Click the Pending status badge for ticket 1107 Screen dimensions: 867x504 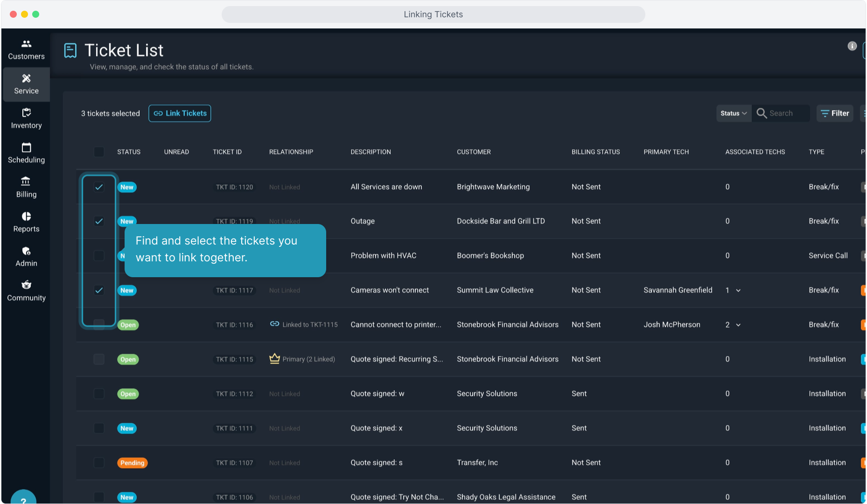pyautogui.click(x=132, y=463)
